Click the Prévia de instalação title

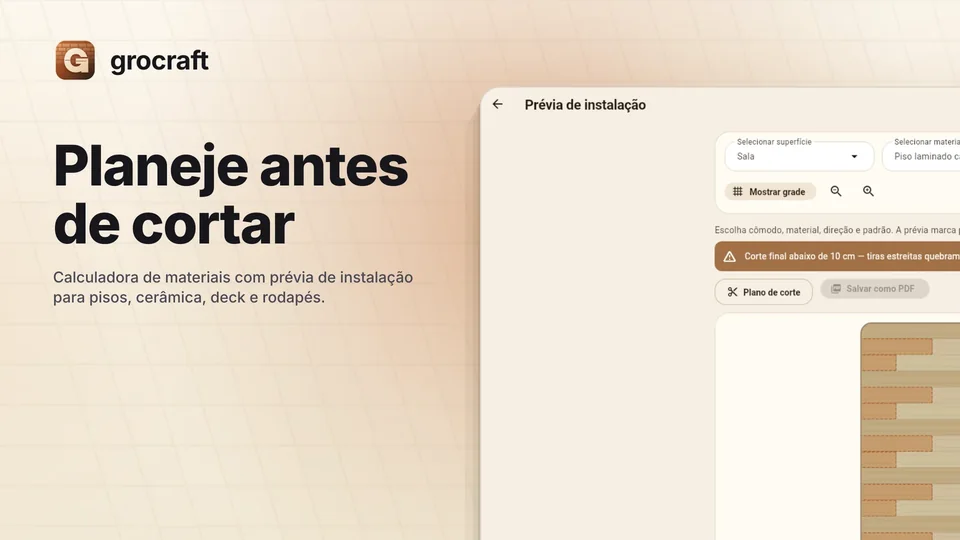click(585, 105)
